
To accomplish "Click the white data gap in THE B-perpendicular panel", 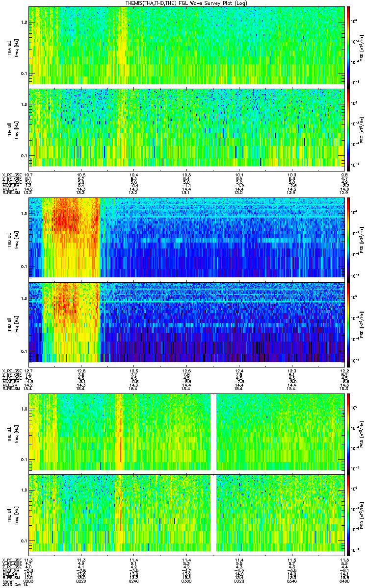I will (x=213, y=431).
